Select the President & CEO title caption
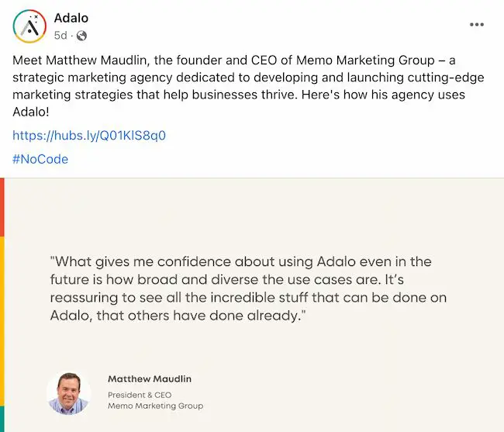Screen dimensions: 504x432 coord(140,395)
